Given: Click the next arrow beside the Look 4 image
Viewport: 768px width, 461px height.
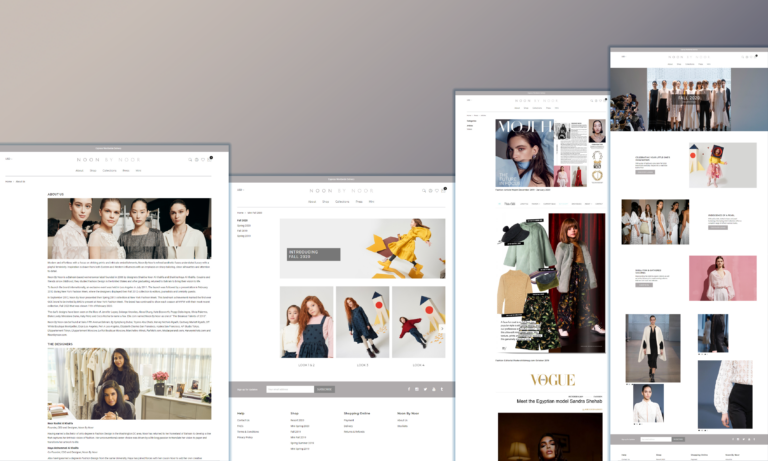Looking at the screenshot, I should click(442, 329).
